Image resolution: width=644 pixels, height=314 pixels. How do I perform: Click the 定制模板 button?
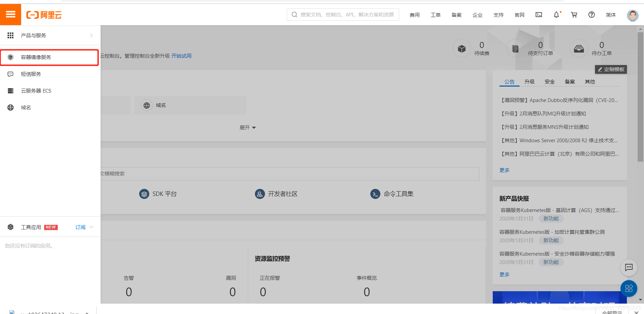point(611,69)
